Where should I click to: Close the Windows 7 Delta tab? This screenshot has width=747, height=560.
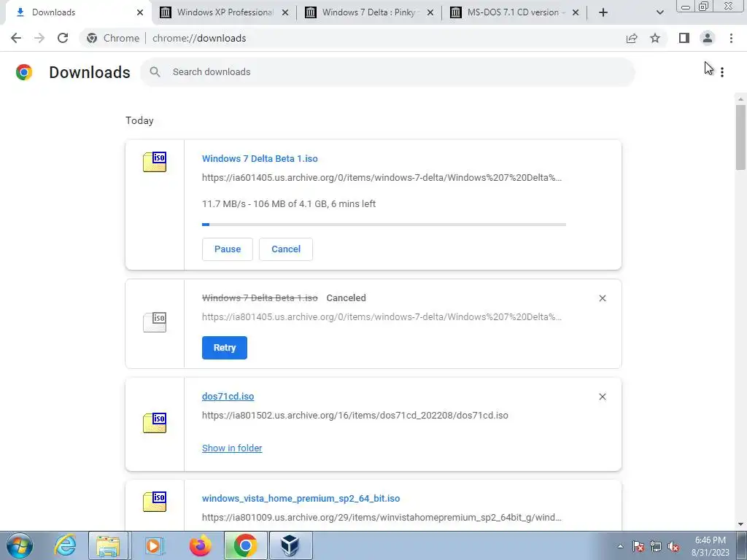(430, 12)
